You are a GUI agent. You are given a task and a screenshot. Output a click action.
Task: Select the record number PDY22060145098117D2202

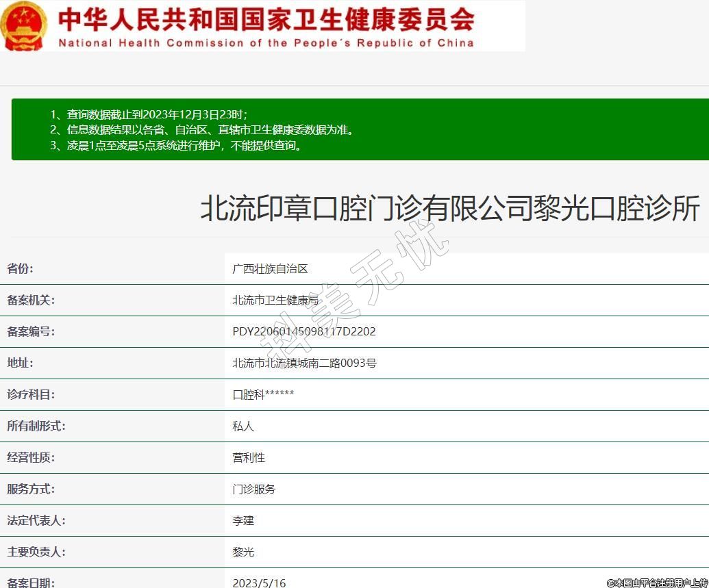click(x=304, y=332)
